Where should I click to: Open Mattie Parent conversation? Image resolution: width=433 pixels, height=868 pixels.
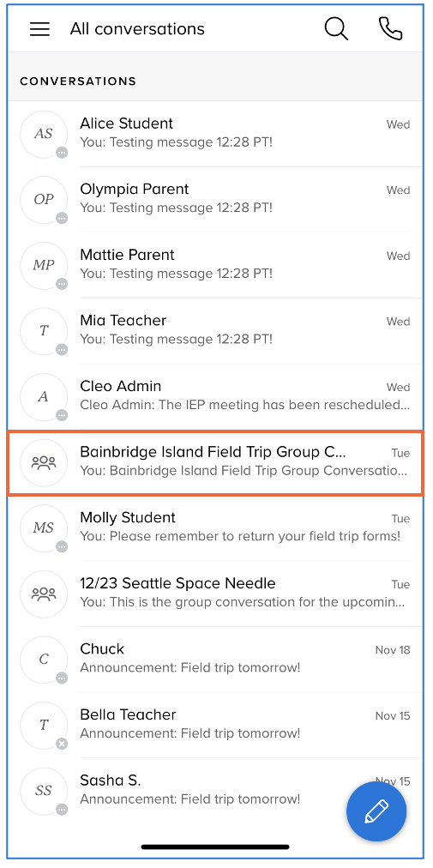click(x=215, y=265)
